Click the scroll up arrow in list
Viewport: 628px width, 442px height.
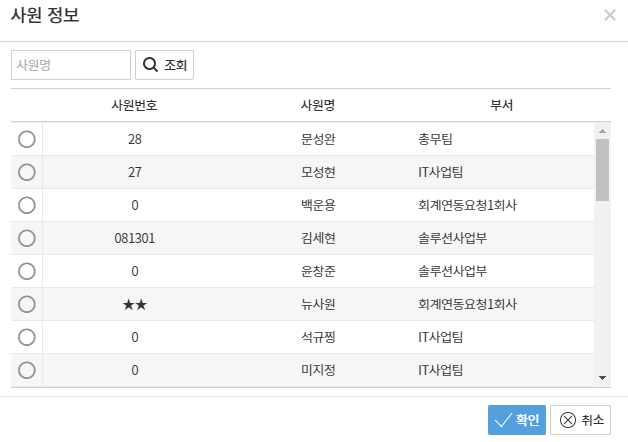tap(602, 131)
